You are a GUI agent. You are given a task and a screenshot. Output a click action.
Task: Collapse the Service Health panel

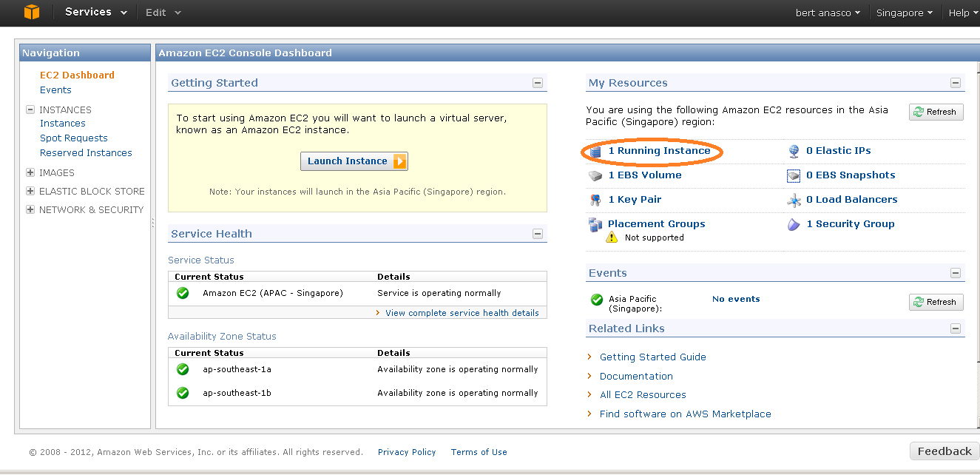click(x=538, y=234)
